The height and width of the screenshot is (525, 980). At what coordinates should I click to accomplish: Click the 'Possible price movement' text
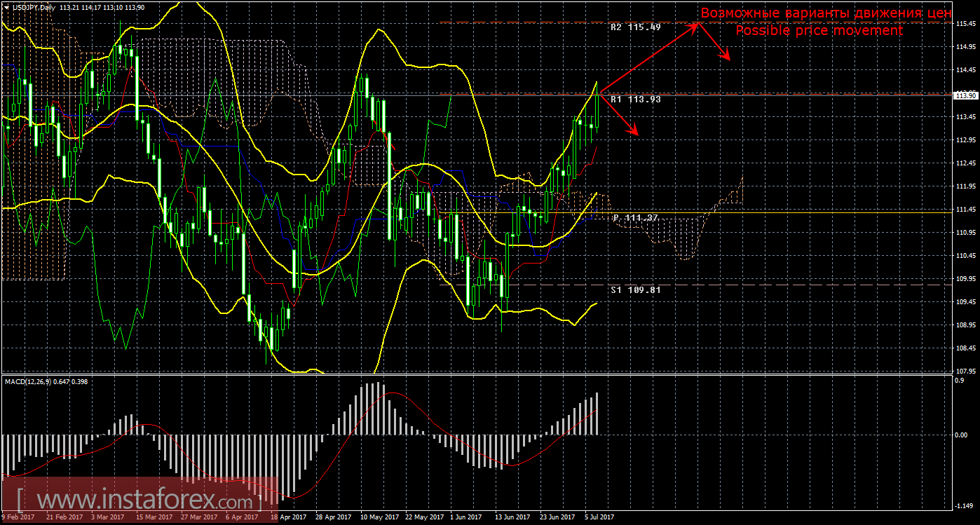(x=819, y=31)
